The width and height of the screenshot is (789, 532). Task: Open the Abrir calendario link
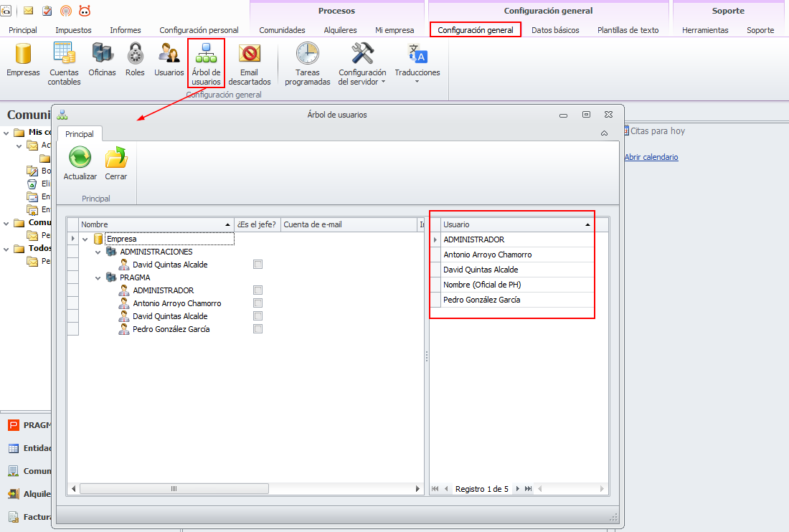pos(651,157)
